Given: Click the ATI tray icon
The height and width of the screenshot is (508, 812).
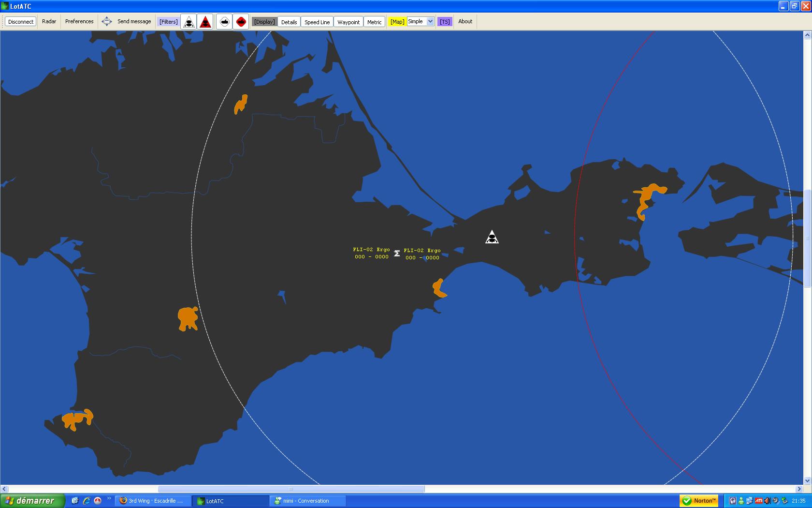Looking at the screenshot, I should click(x=758, y=501).
